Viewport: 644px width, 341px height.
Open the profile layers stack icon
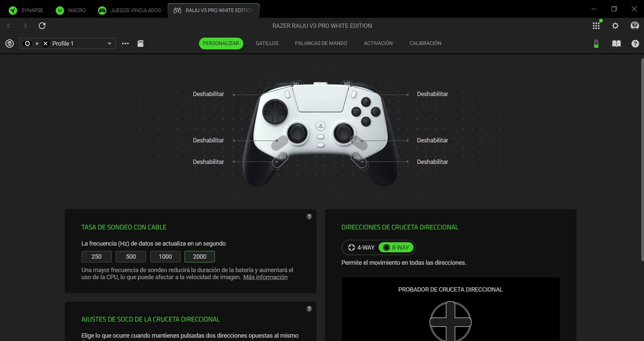click(x=10, y=43)
